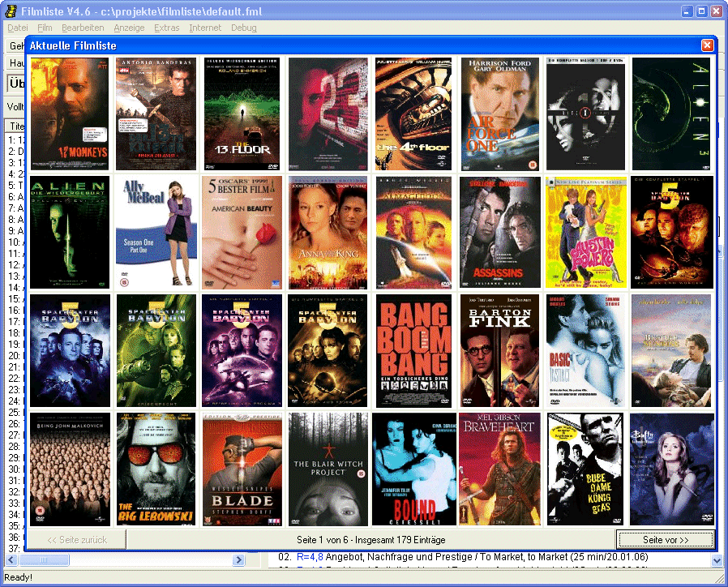Click the 'Ready!' status bar text
Screen dimensions: 728x587
tap(18, 577)
